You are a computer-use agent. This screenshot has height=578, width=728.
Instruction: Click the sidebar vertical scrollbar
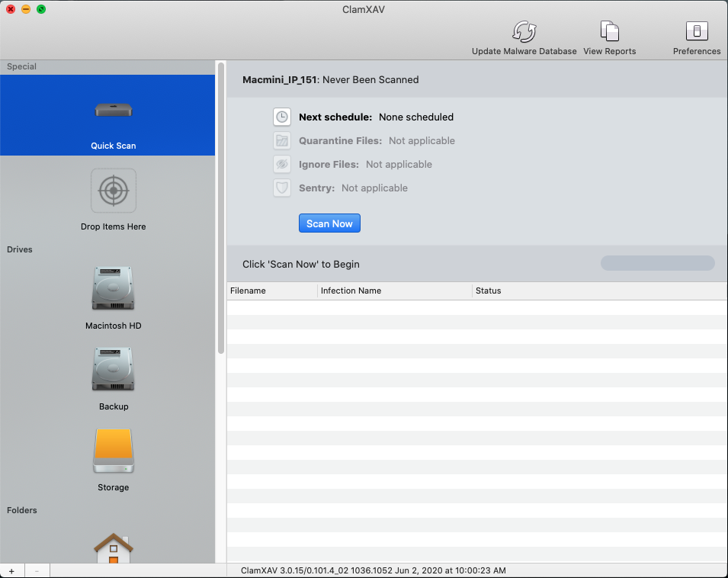click(x=221, y=208)
